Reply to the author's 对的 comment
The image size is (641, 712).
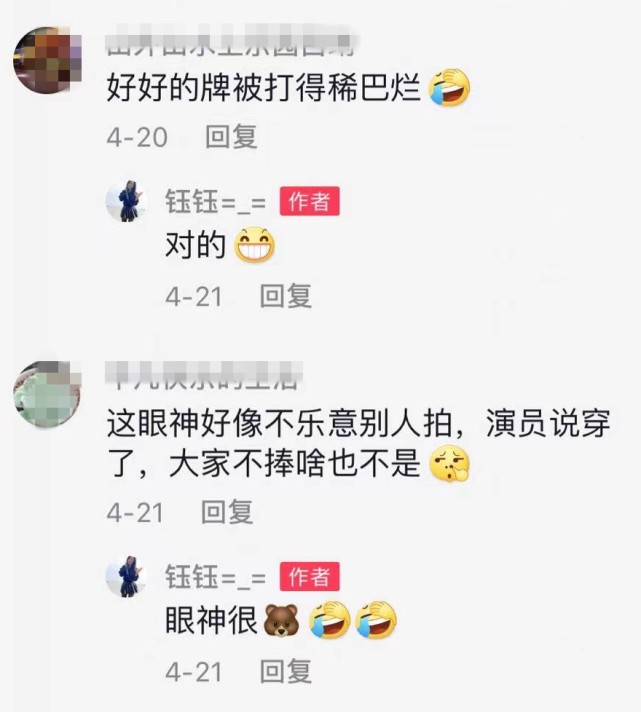click(x=286, y=296)
